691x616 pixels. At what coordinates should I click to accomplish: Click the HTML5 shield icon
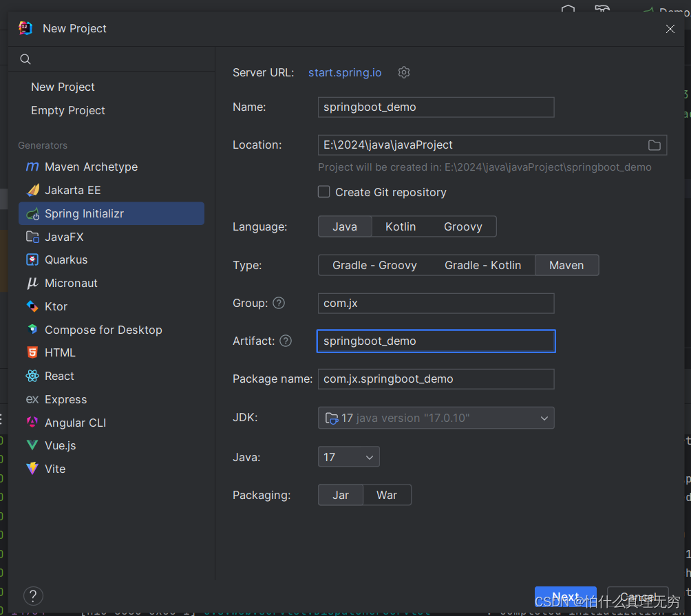tap(32, 352)
